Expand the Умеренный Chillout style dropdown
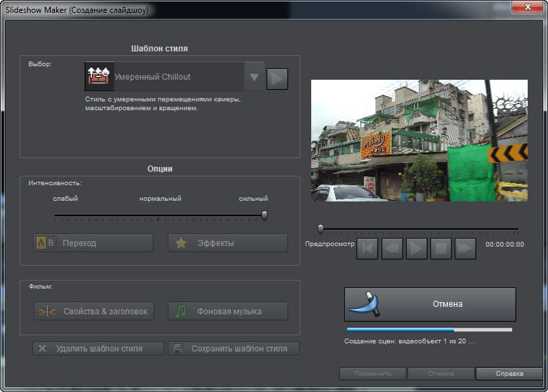This screenshot has width=548, height=392. coord(254,77)
